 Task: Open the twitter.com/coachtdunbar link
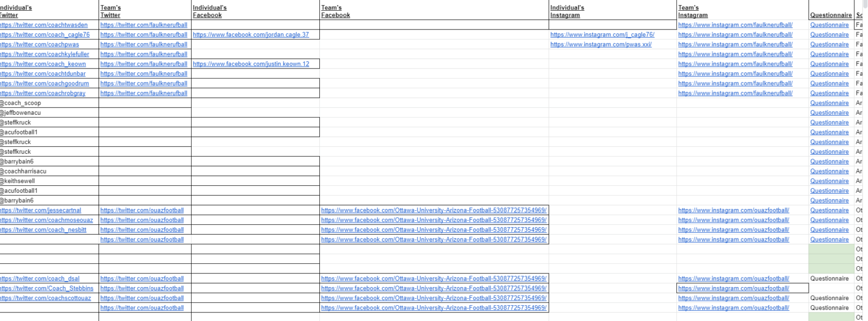pyautogui.click(x=43, y=74)
